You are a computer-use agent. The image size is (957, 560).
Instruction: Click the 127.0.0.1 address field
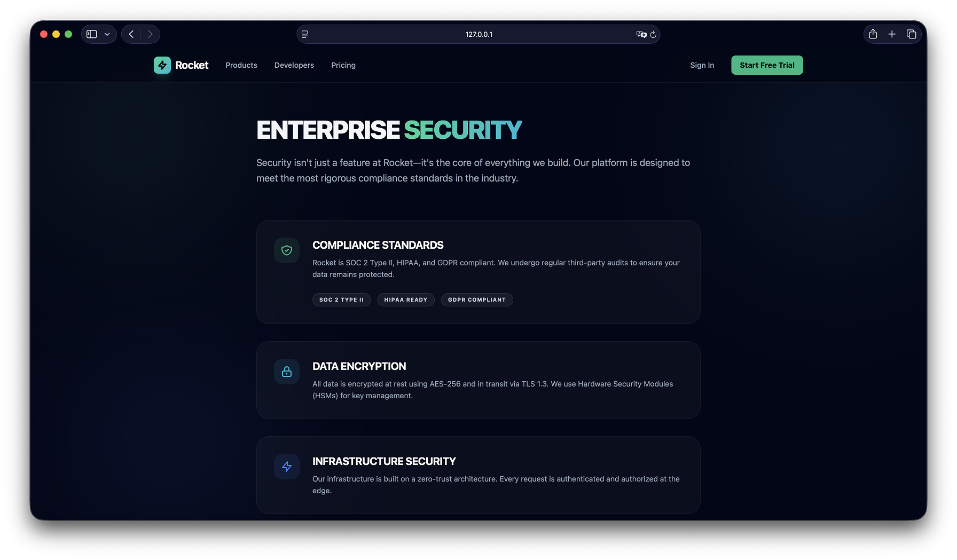478,34
